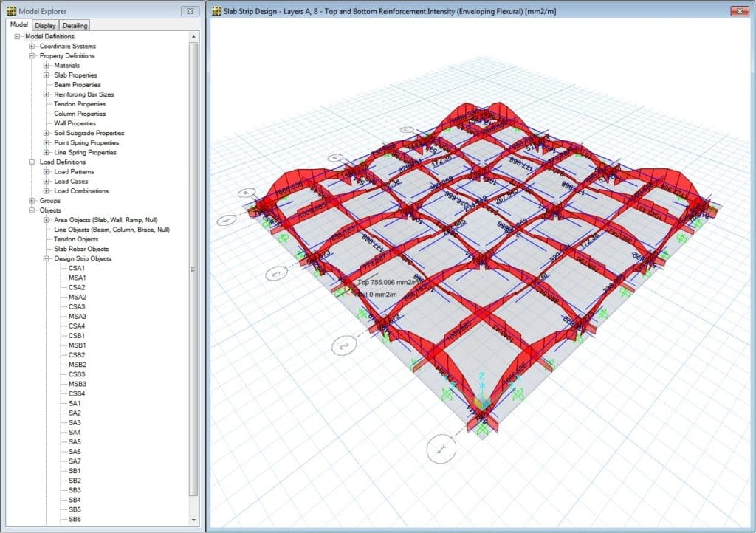This screenshot has height=533, width=756.
Task: Click grid line bubble 1
Action: pyautogui.click(x=442, y=448)
